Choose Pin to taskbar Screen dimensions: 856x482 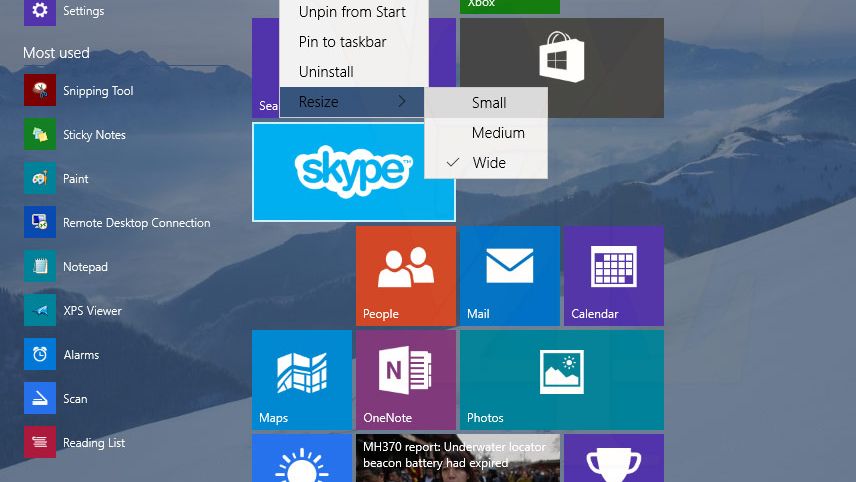352,41
